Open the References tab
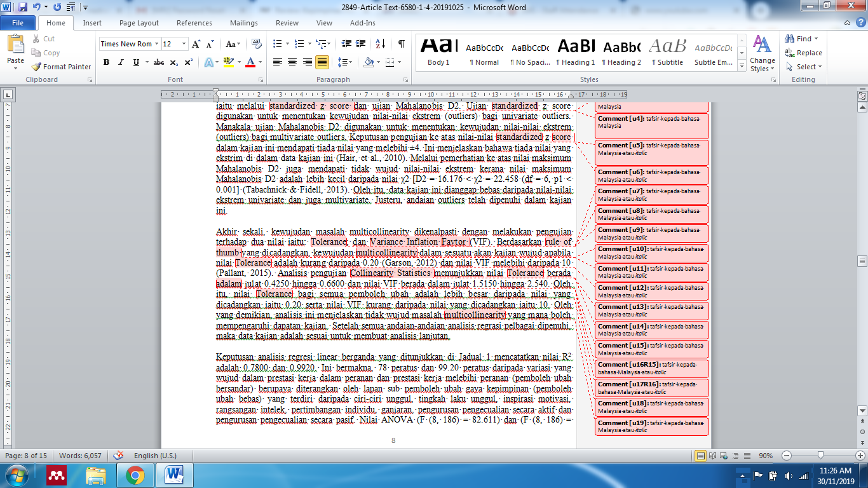The width and height of the screenshot is (868, 488). (194, 23)
